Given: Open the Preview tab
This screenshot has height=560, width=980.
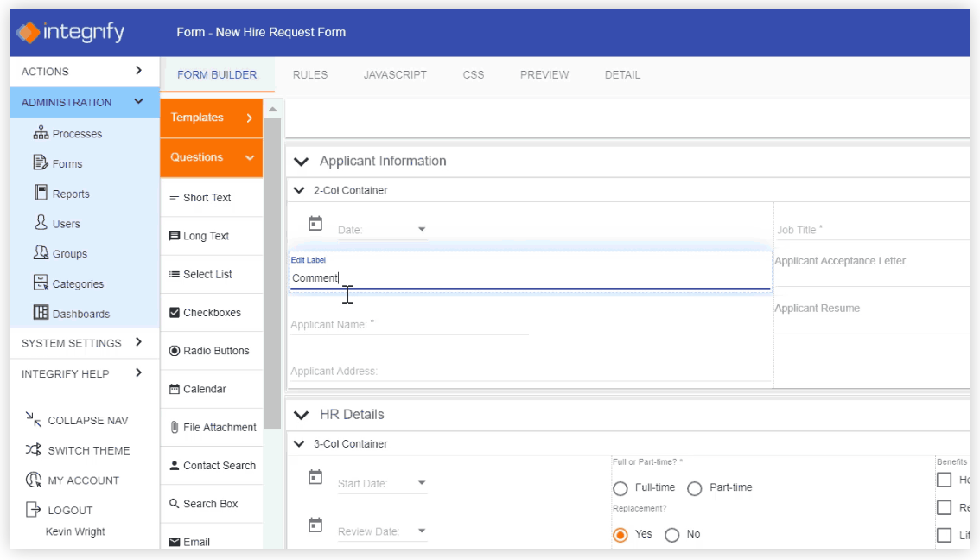Looking at the screenshot, I should (544, 75).
